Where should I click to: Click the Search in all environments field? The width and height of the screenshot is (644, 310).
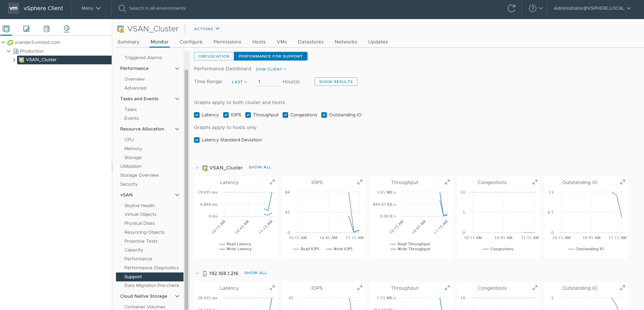[x=157, y=8]
